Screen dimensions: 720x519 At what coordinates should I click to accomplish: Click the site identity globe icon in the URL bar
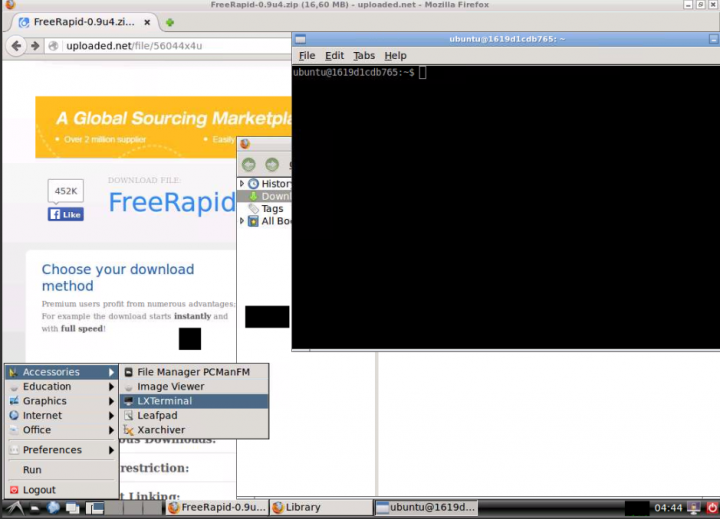coord(53,46)
